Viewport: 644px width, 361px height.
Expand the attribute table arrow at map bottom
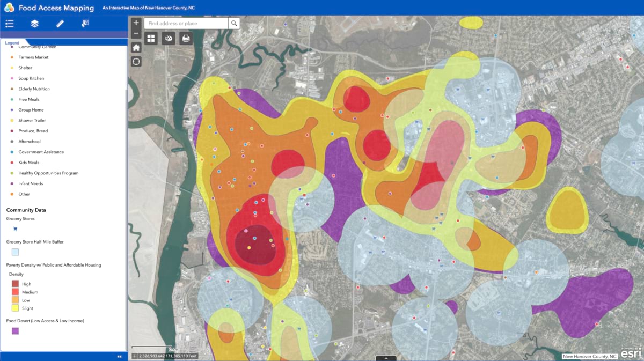(386, 358)
